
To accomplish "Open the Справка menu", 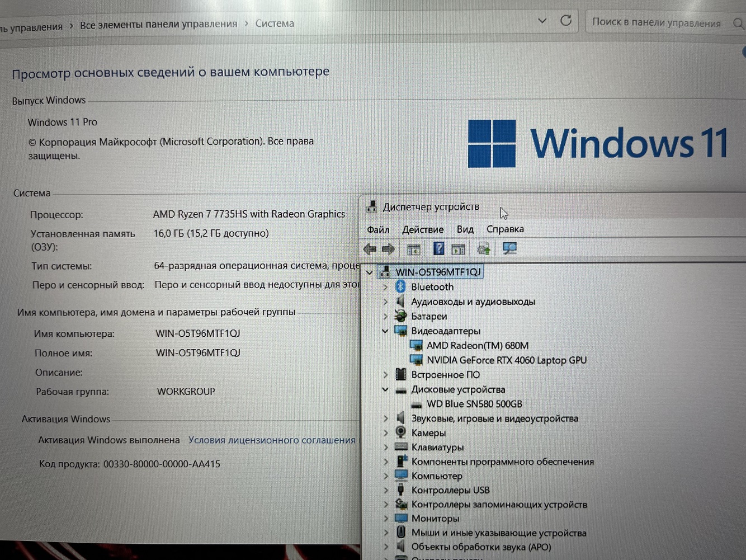I will tap(505, 229).
